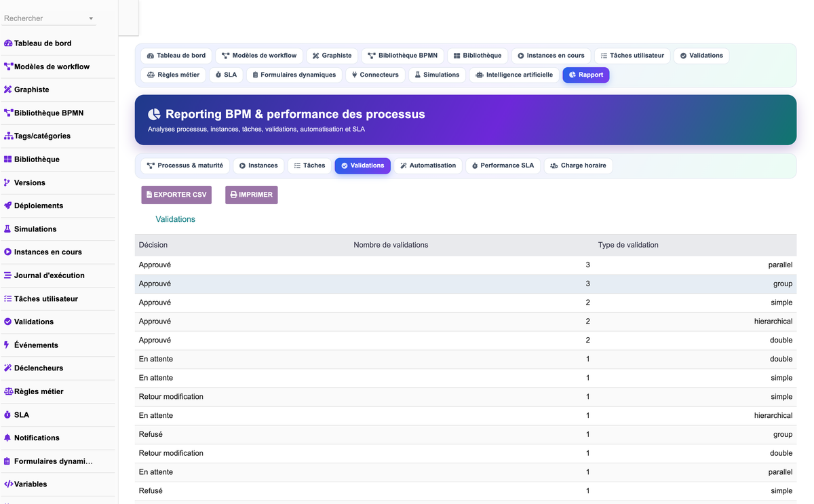This screenshot has height=504, width=814.
Task: Click the Règles métier sidebar balance icon
Action: click(9, 391)
